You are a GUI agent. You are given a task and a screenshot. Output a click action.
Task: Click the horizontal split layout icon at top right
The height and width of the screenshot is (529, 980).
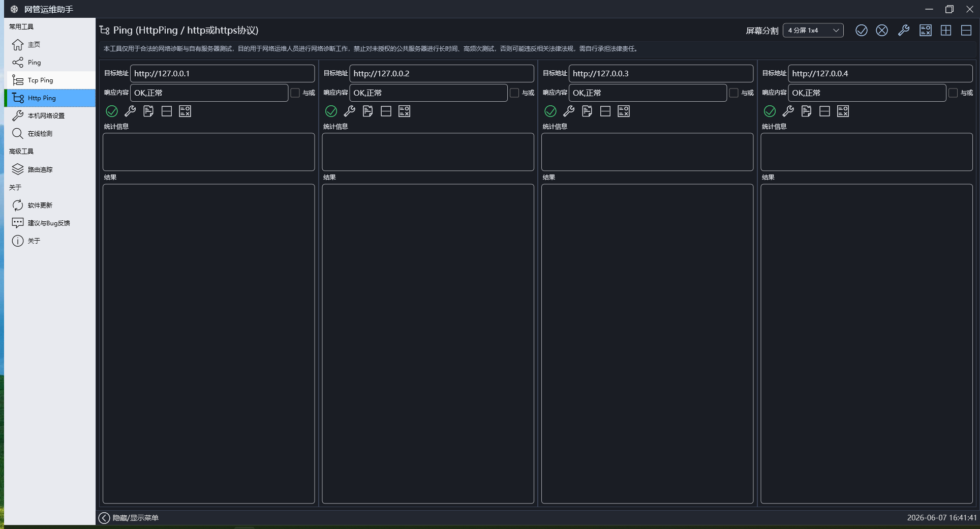click(x=966, y=31)
